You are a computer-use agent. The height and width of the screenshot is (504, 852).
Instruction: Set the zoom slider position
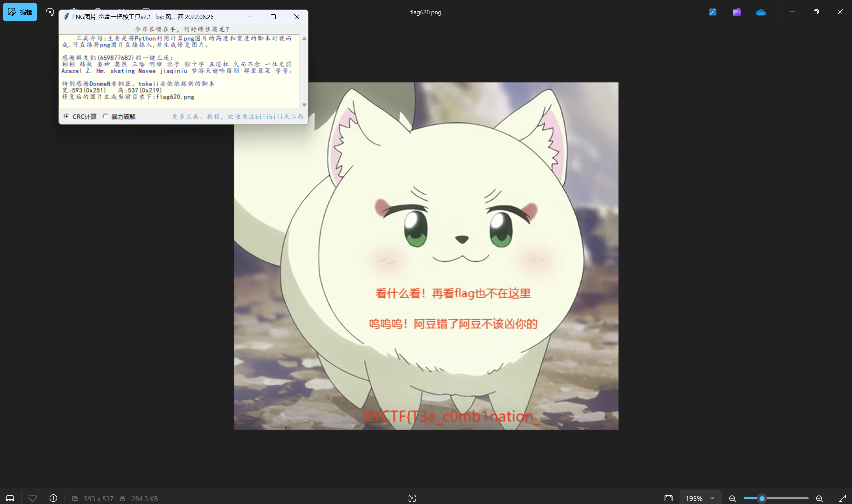pos(762,499)
